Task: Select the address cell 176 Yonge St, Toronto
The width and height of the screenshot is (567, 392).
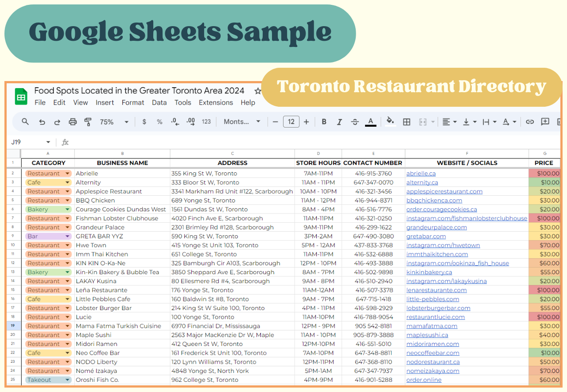Action: tap(233, 290)
